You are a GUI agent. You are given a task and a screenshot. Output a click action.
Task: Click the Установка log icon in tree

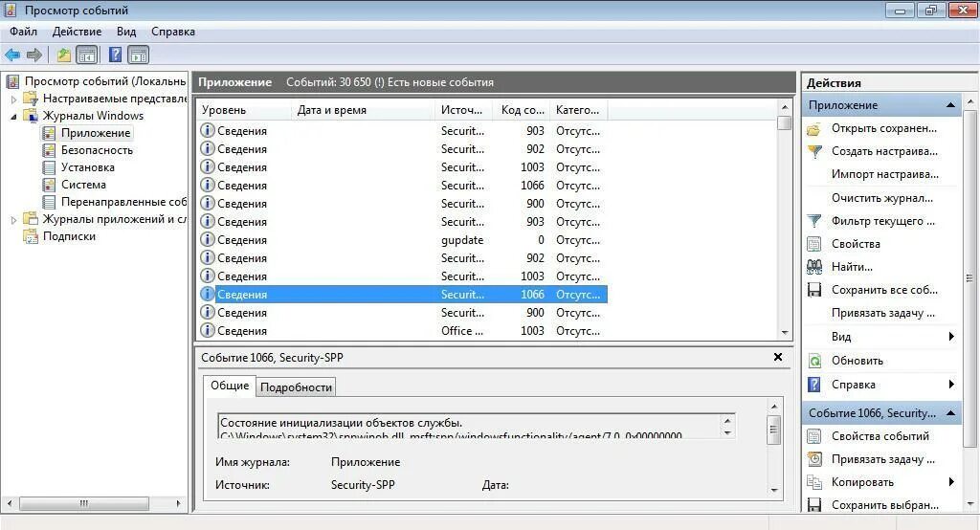[x=49, y=167]
